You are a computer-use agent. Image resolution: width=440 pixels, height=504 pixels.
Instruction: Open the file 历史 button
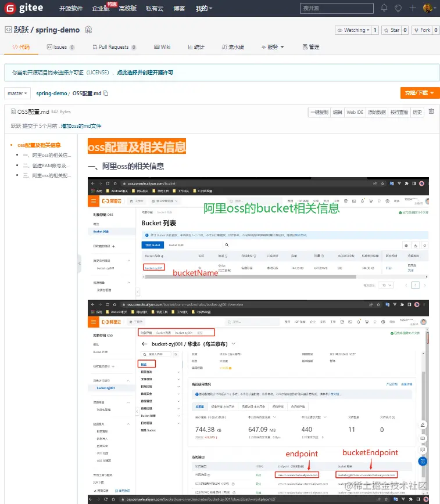[417, 112]
